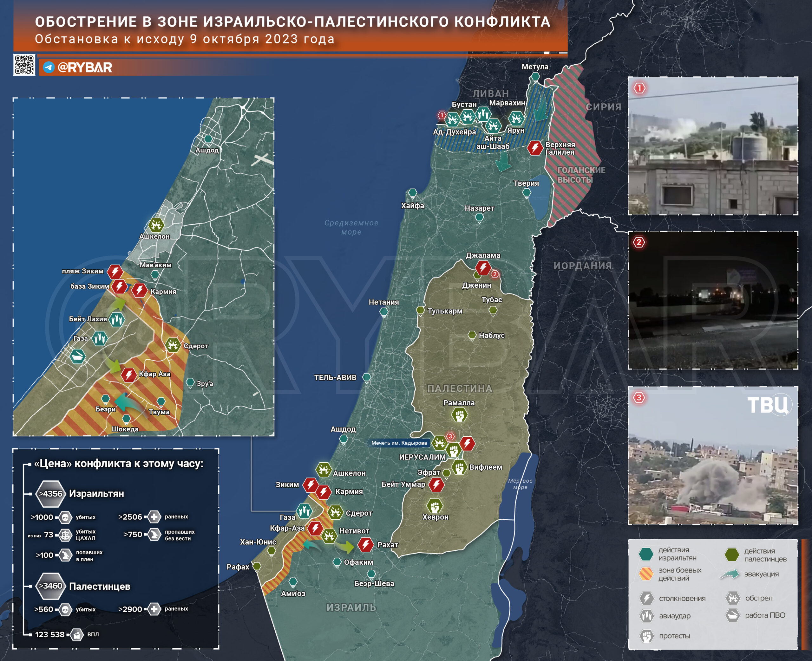Click the red clash icon at Рахат
Image resolution: width=812 pixels, height=661 pixels.
[365, 544]
